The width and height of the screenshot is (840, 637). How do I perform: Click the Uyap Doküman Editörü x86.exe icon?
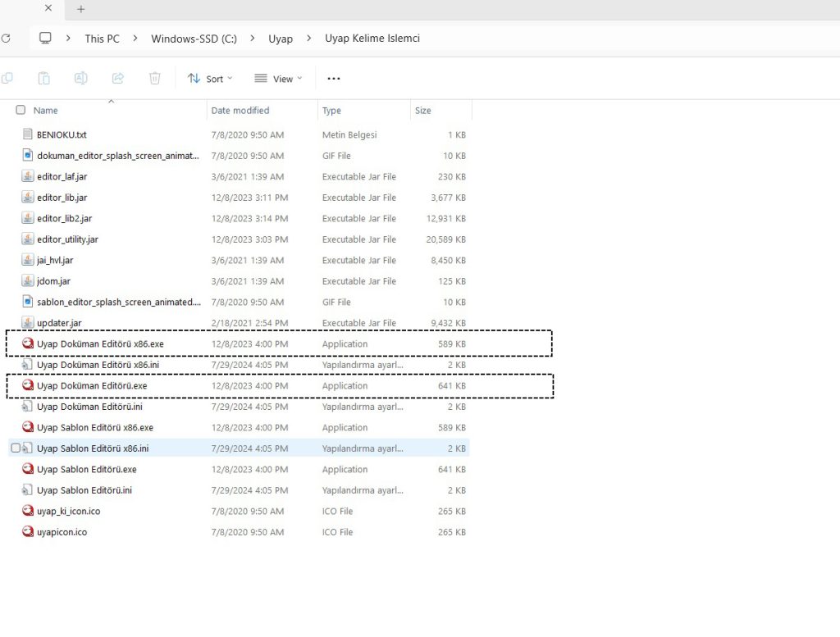(28, 344)
